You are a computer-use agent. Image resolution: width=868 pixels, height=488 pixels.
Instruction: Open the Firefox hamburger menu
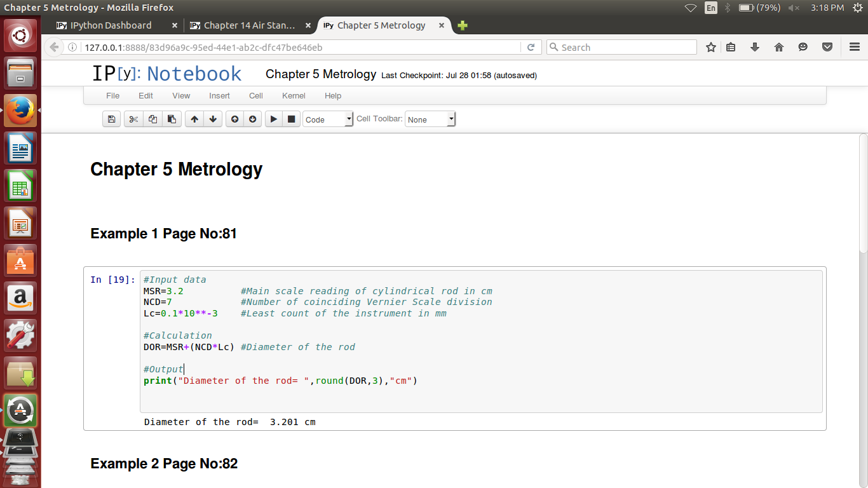(x=855, y=47)
